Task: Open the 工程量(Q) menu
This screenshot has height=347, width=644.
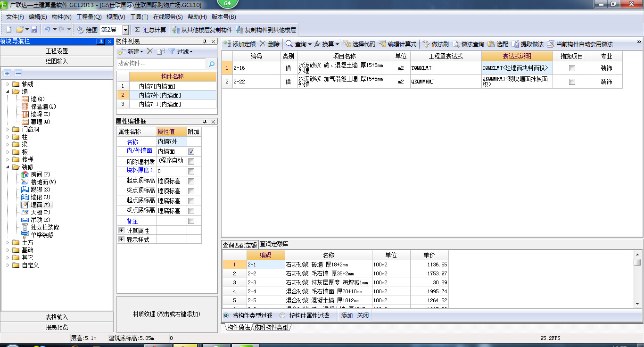Action: tap(89, 17)
